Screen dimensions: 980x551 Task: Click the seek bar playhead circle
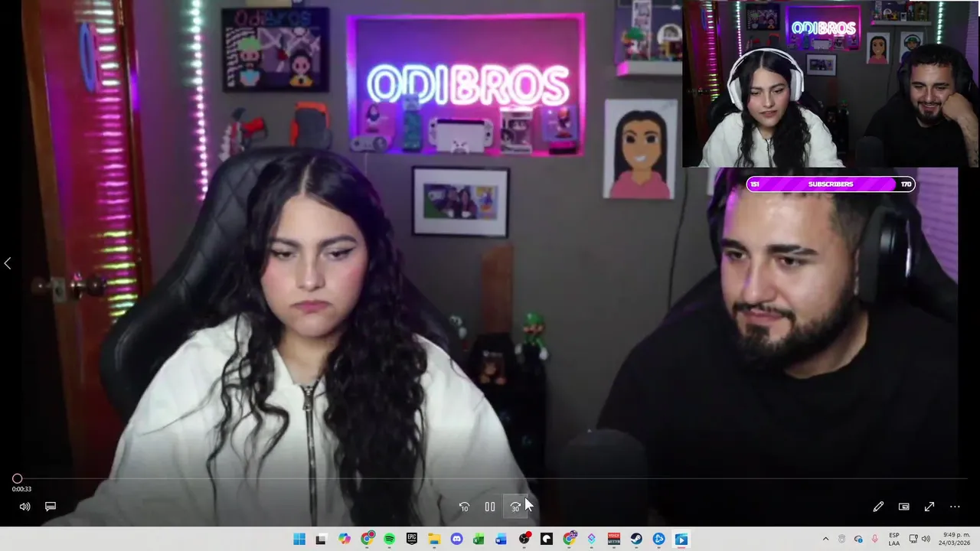coord(17,478)
